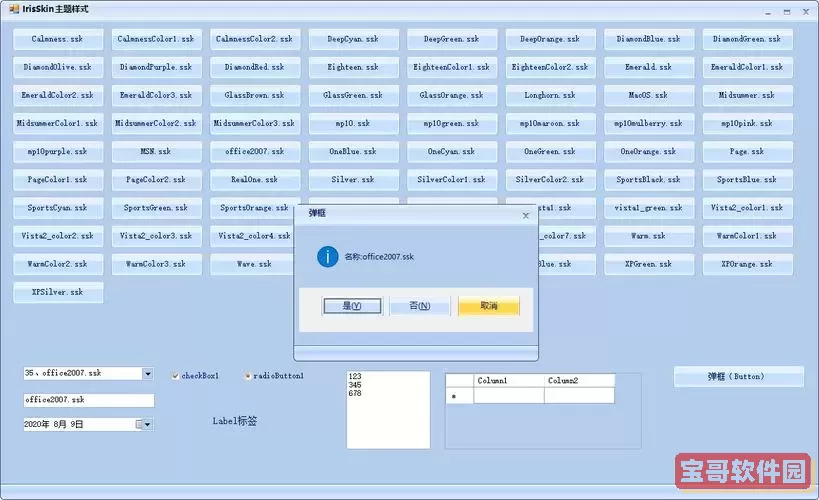Click the 是(Y) button

point(352,306)
